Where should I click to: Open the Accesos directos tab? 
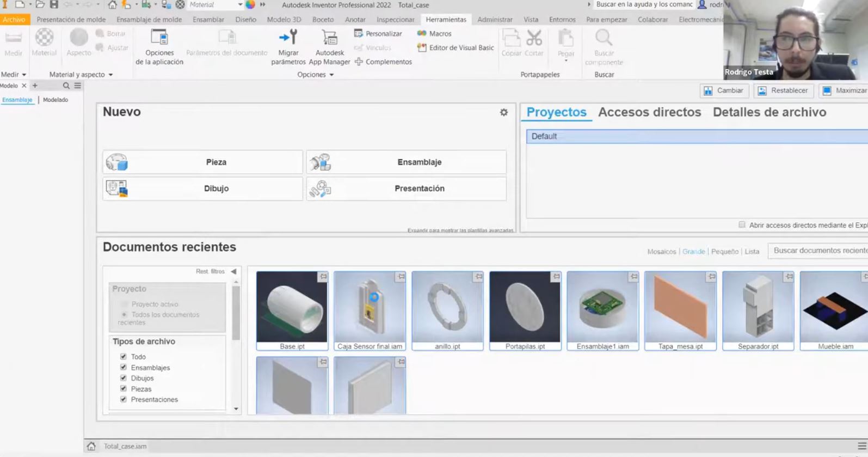click(649, 112)
